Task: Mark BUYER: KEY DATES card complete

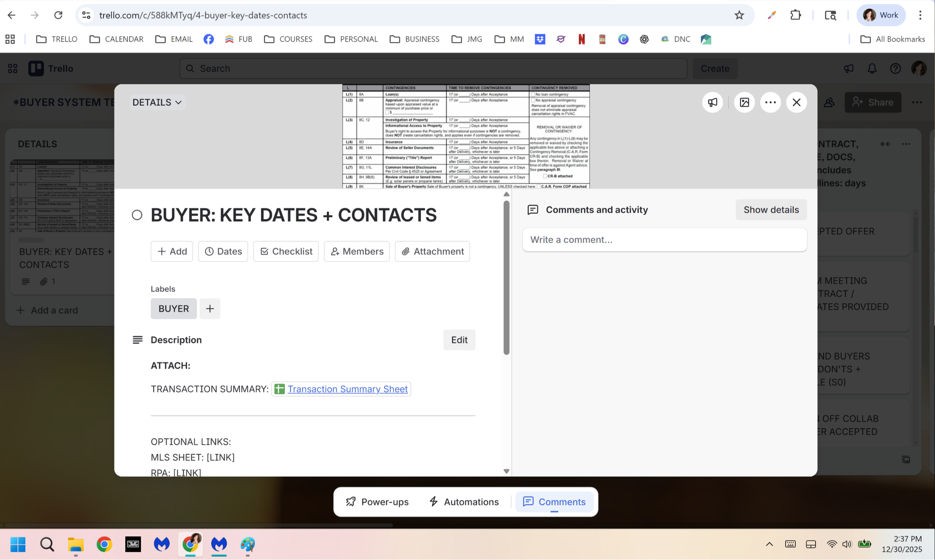Action: click(x=137, y=215)
